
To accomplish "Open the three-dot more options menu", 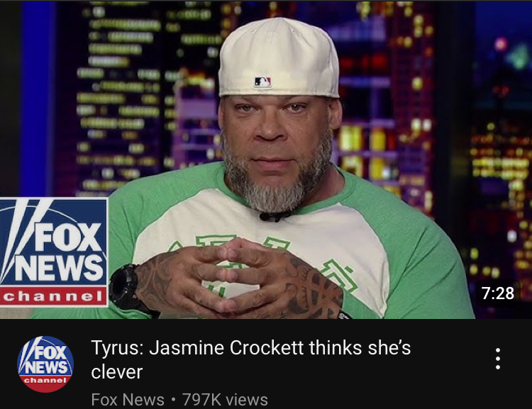I will tap(498, 359).
